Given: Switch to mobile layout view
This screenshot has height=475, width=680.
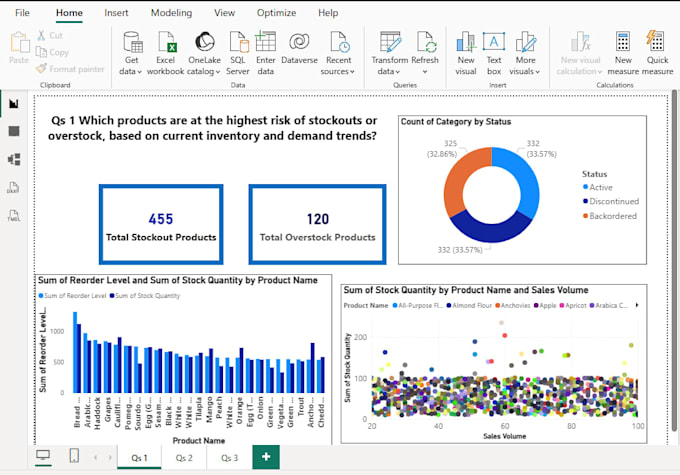Looking at the screenshot, I should (x=74, y=455).
